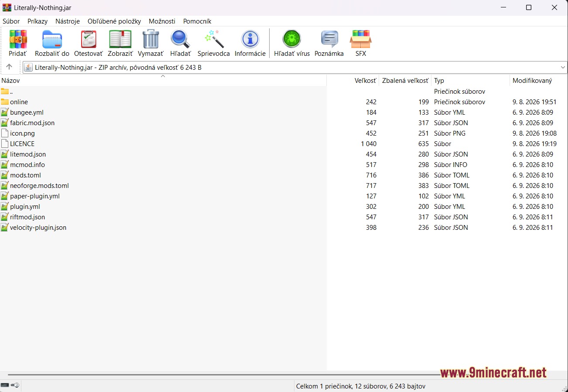Click the Poznámka comment icon
The height and width of the screenshot is (392, 568).
329,39
